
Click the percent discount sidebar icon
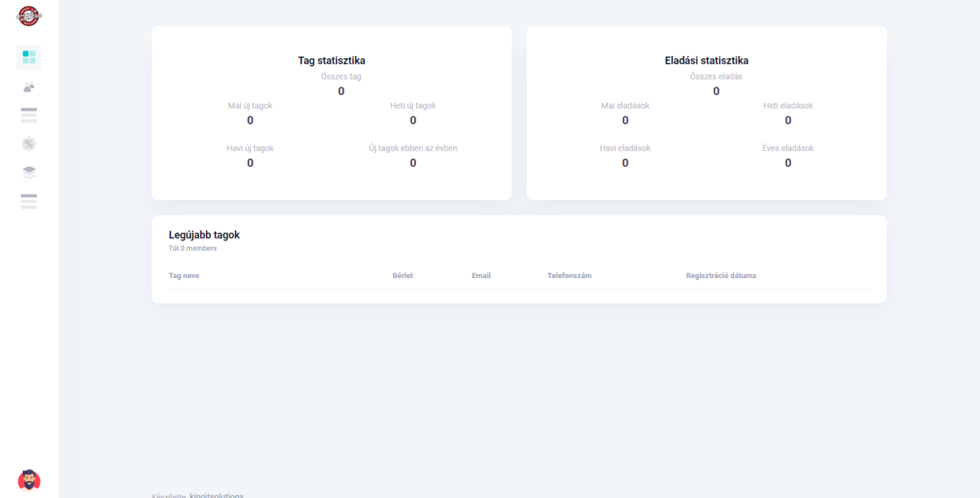28,143
